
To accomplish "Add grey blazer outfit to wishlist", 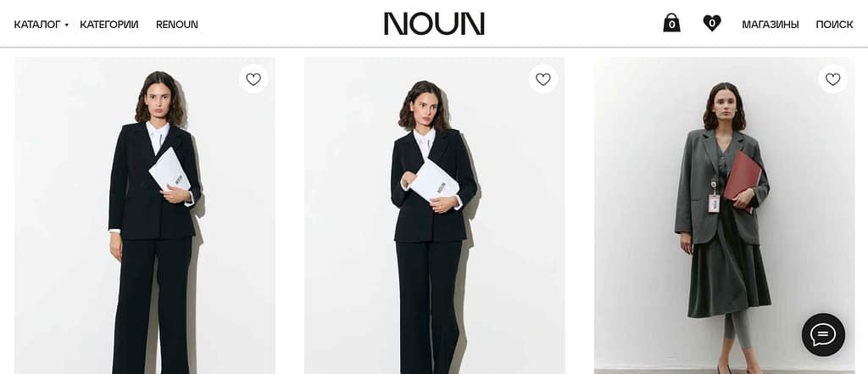I will tap(832, 79).
